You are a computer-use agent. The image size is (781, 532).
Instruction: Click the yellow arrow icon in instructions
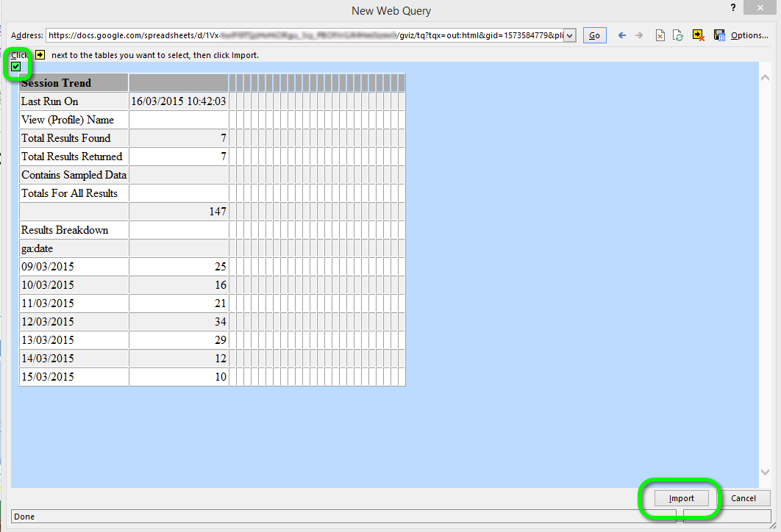pos(40,55)
